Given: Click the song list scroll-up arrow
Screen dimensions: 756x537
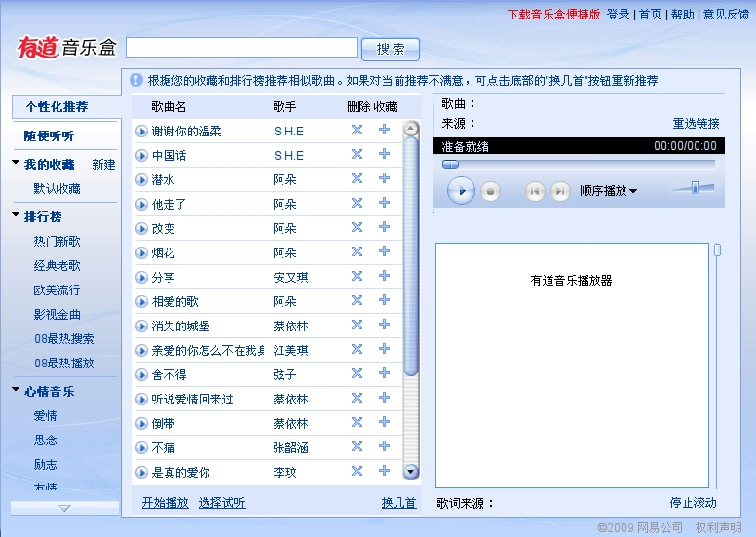Looking at the screenshot, I should (x=411, y=129).
